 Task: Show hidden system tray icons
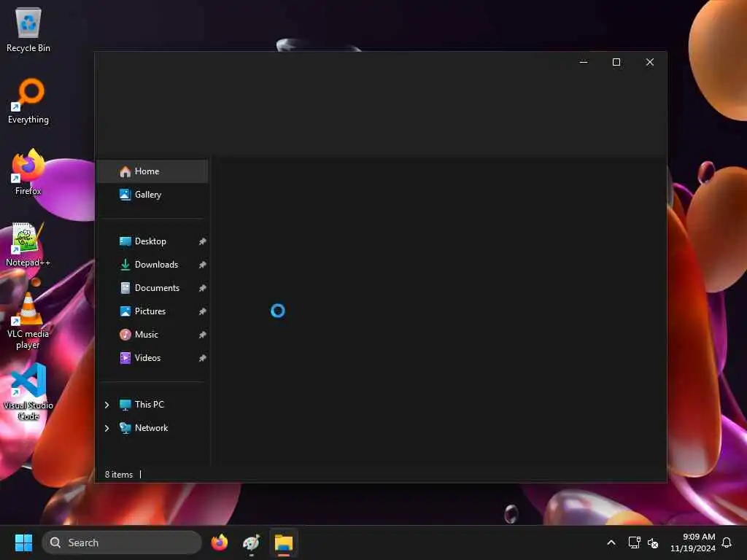tap(611, 542)
